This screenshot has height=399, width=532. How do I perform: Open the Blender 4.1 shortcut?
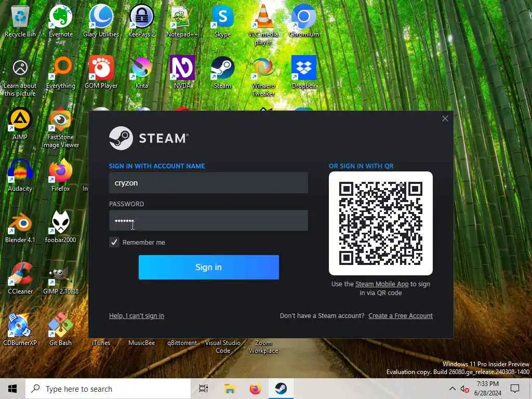pyautogui.click(x=20, y=228)
